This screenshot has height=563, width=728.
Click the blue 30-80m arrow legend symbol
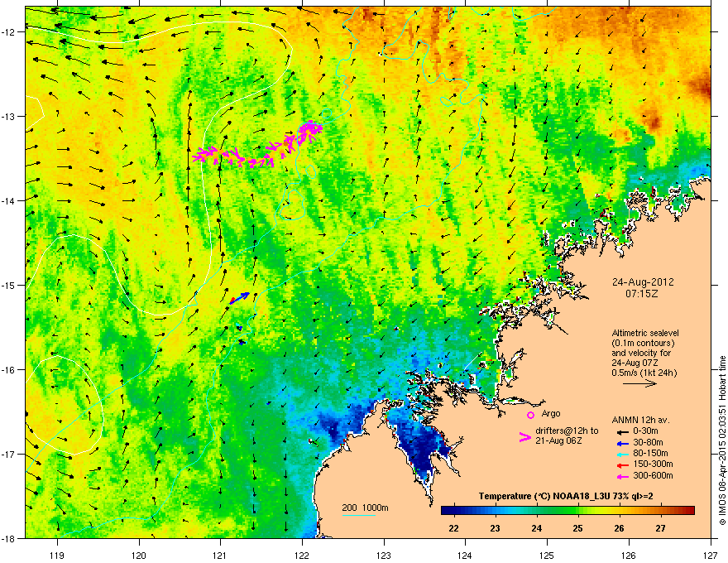[622, 443]
